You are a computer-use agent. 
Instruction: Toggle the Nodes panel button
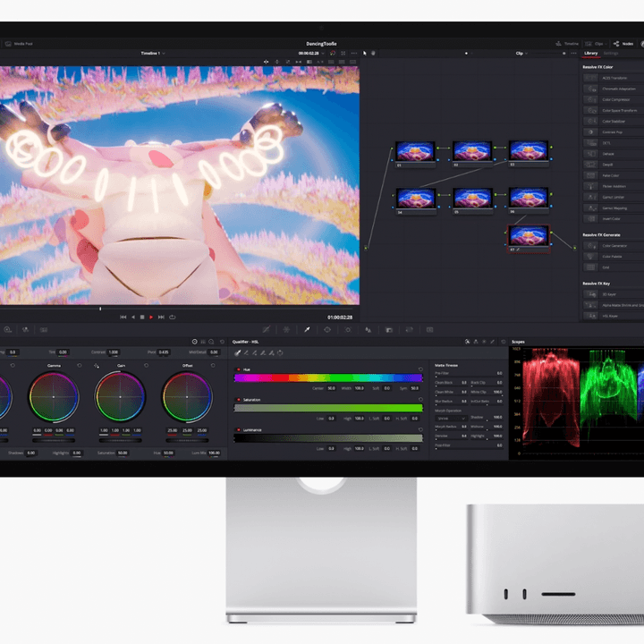pos(623,44)
